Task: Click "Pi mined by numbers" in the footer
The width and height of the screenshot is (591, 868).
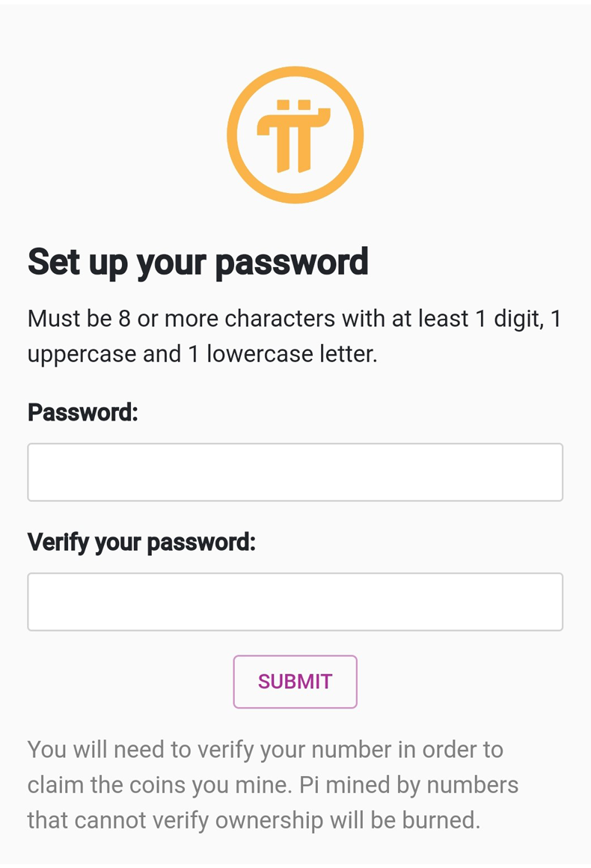Action: [x=409, y=785]
